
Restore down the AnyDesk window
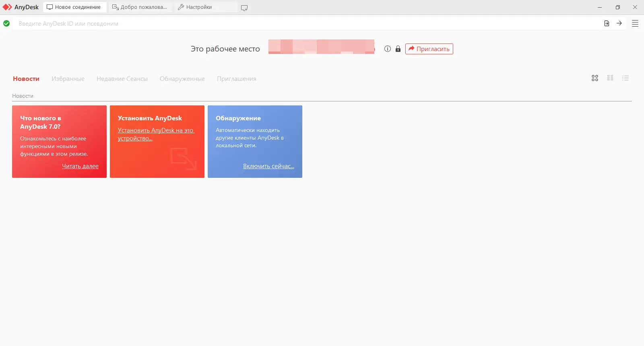coord(618,7)
